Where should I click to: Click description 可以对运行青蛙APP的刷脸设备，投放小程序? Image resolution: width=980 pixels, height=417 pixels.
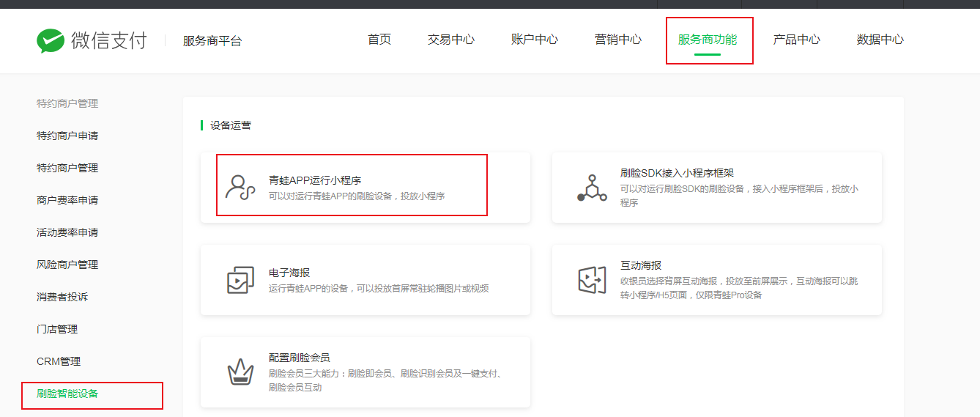click(357, 196)
